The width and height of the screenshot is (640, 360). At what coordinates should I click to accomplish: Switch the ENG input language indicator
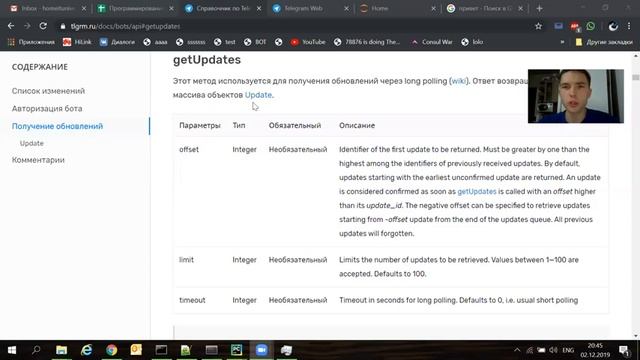pos(568,350)
